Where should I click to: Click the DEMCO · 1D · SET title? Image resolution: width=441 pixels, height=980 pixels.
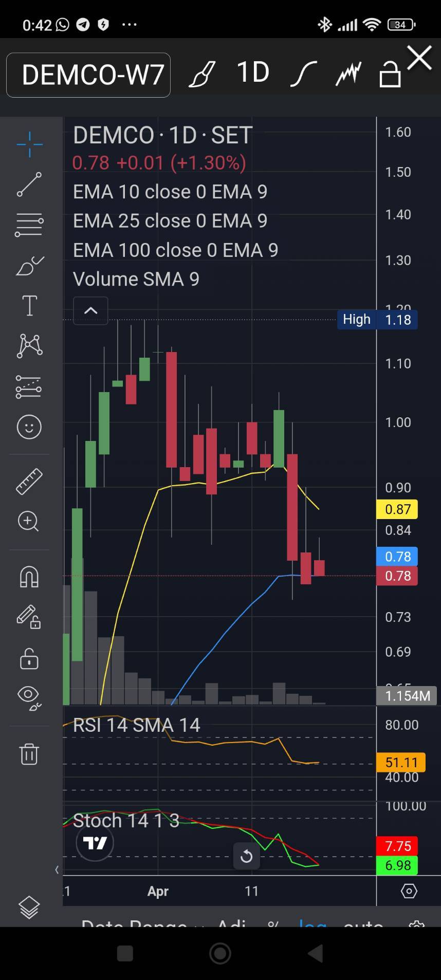tap(162, 135)
